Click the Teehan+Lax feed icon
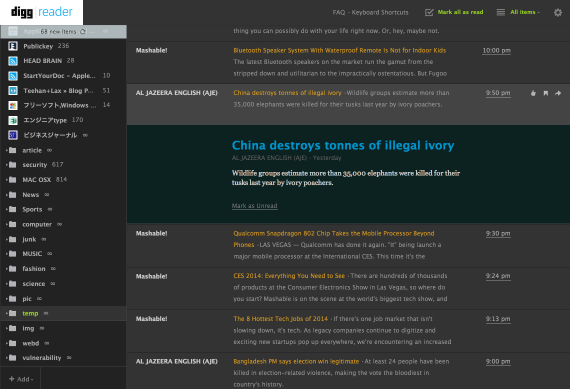The height and width of the screenshot is (389, 570). pos(13,91)
